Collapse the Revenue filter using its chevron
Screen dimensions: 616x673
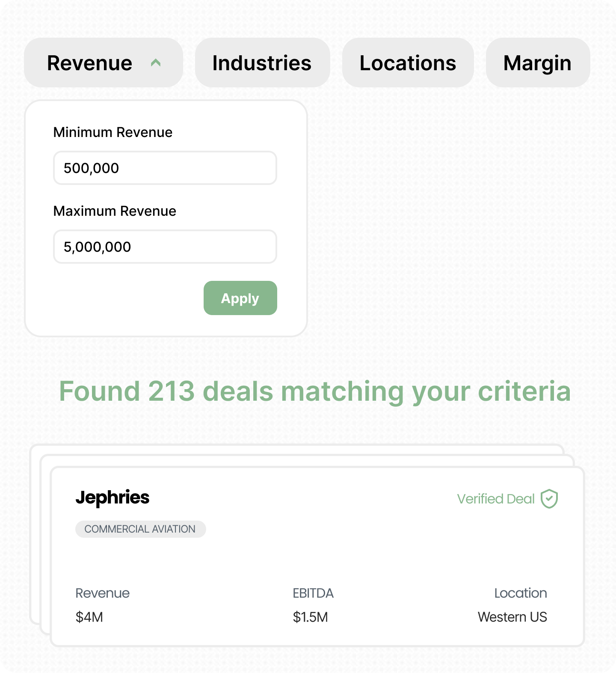tap(156, 63)
